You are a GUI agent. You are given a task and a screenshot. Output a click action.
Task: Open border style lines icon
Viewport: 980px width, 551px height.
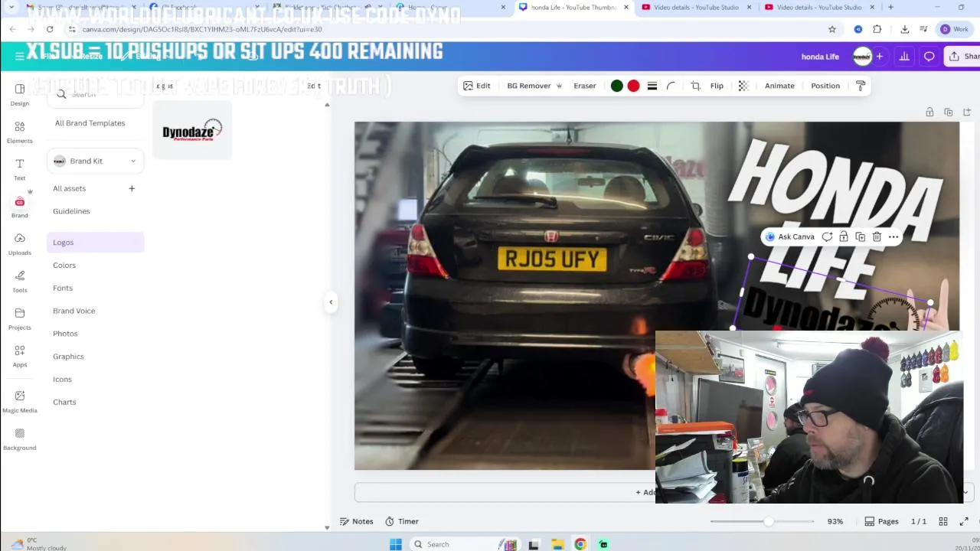pos(652,86)
